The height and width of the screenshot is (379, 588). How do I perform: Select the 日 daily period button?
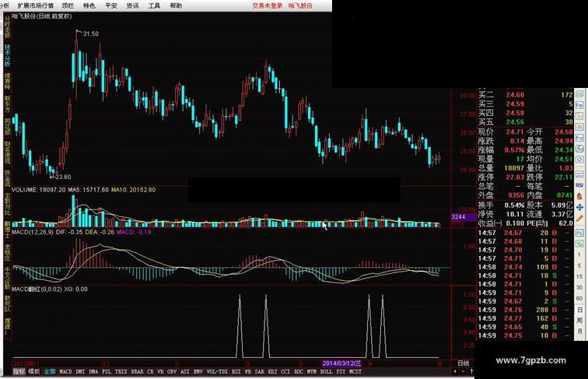pos(579,310)
